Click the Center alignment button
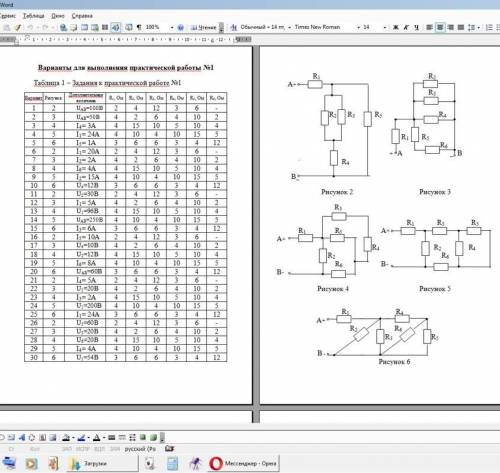This screenshot has height=473, width=500. coord(440,27)
